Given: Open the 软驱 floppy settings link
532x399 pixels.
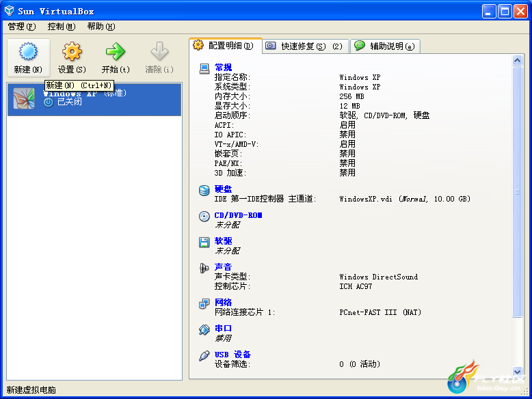Looking at the screenshot, I should pyautogui.click(x=223, y=241).
